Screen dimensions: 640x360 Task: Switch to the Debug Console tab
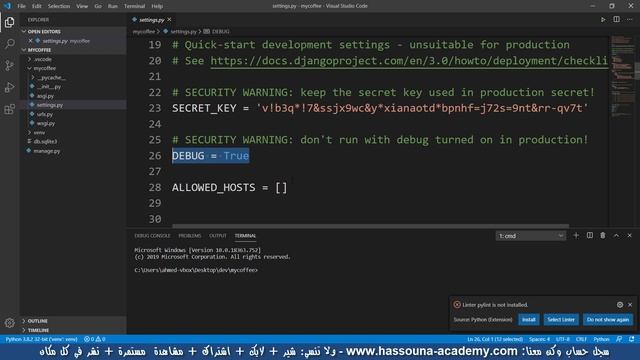(152, 236)
